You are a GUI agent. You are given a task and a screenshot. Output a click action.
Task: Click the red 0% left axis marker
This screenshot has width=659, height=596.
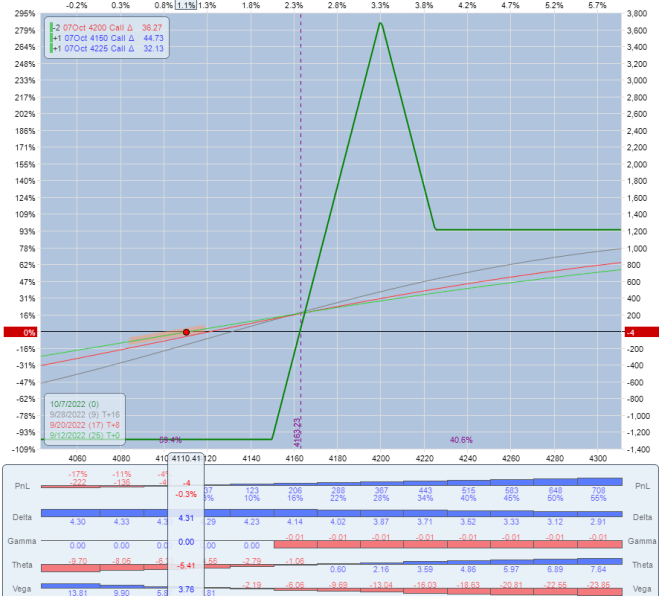point(19,332)
